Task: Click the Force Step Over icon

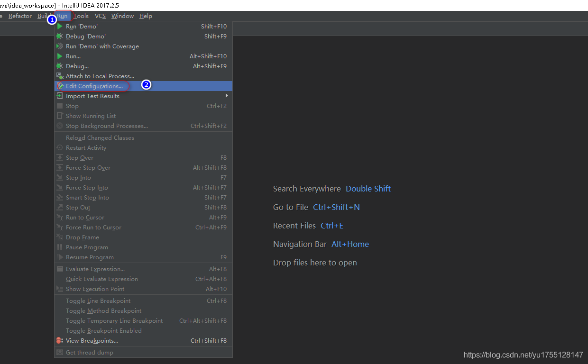Action: click(x=60, y=168)
